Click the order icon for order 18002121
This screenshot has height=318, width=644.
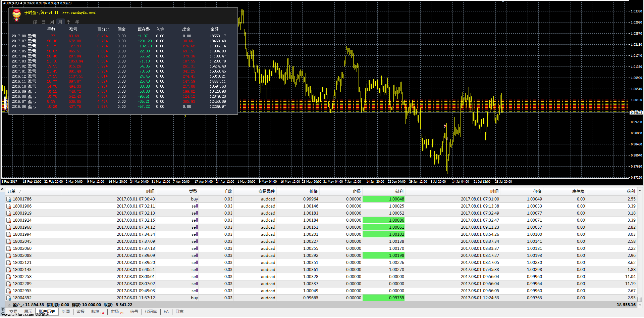pos(9,263)
